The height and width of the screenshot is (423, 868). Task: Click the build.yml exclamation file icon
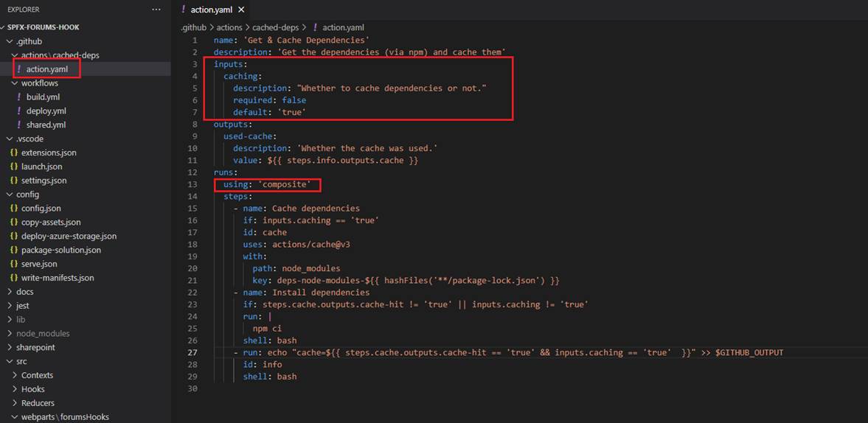click(x=19, y=97)
